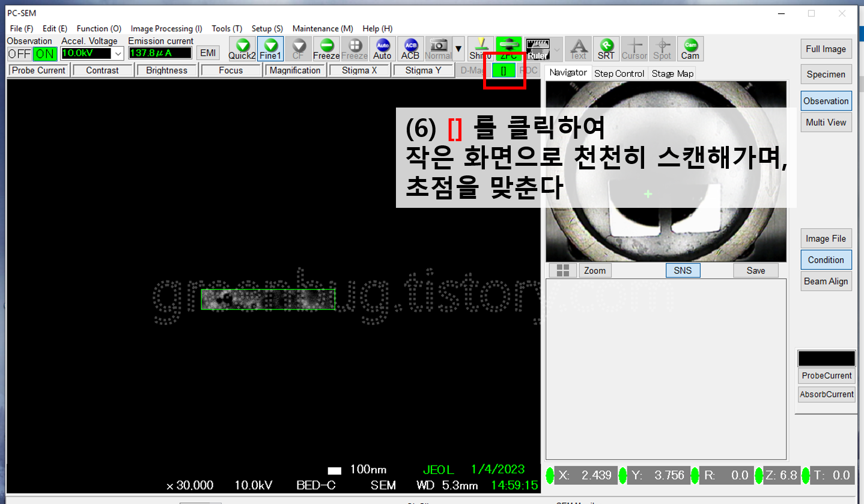
Task: Toggle the green reduced-area scan [] button
Action: coord(503,70)
